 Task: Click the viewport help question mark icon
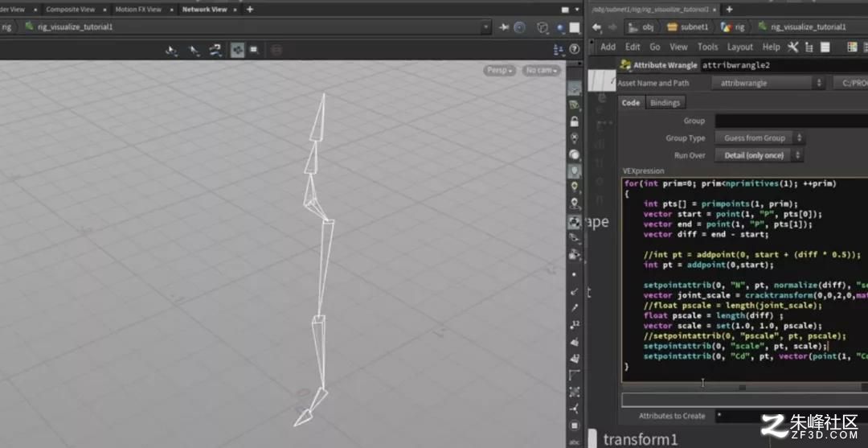[x=574, y=50]
